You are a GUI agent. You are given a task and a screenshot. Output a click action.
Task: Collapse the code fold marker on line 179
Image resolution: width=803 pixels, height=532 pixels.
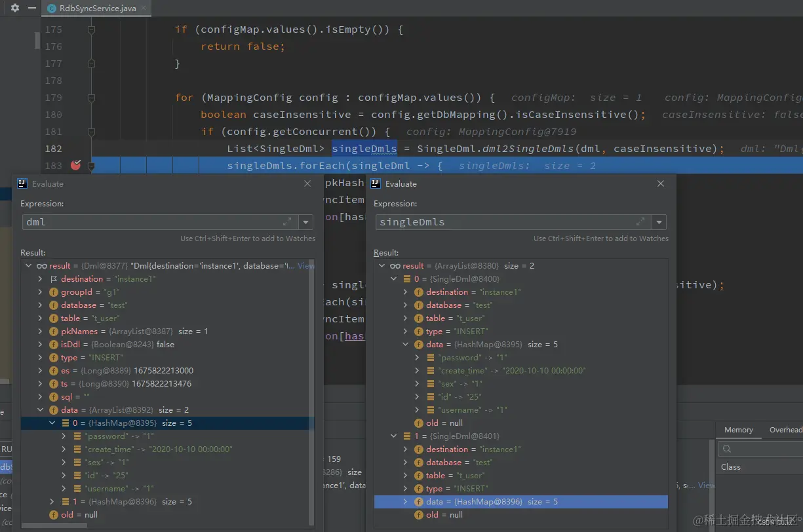(x=91, y=98)
